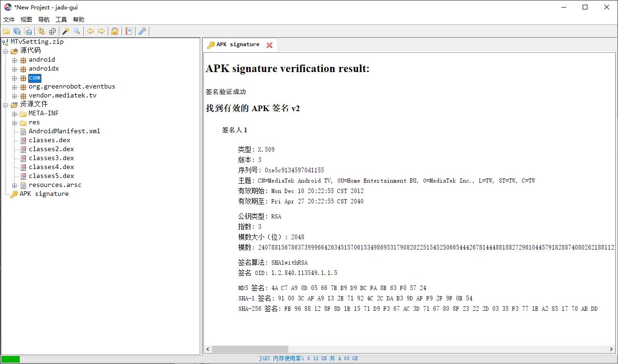The image size is (618, 364).
Task: Expand the resources.arsc node
Action: (x=15, y=185)
